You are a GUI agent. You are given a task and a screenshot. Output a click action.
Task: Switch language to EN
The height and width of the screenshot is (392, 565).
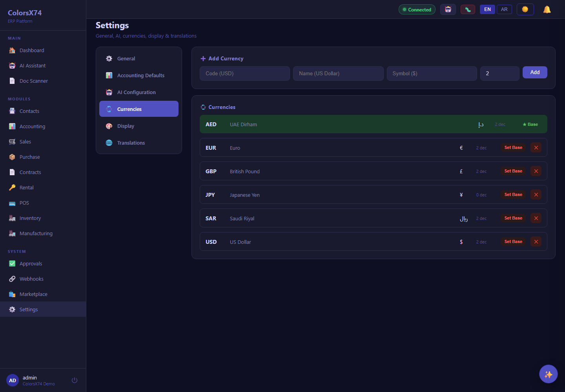487,9
